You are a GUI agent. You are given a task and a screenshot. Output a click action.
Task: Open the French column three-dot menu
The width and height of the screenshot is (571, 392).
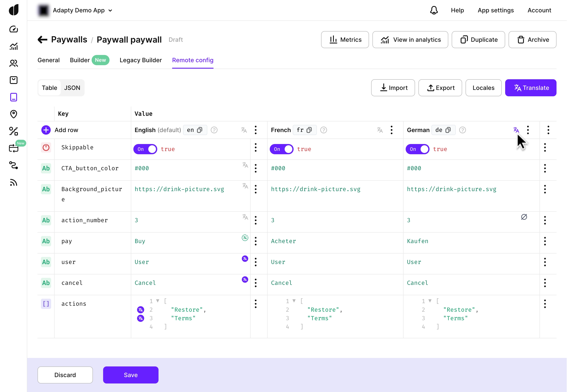pyautogui.click(x=392, y=130)
